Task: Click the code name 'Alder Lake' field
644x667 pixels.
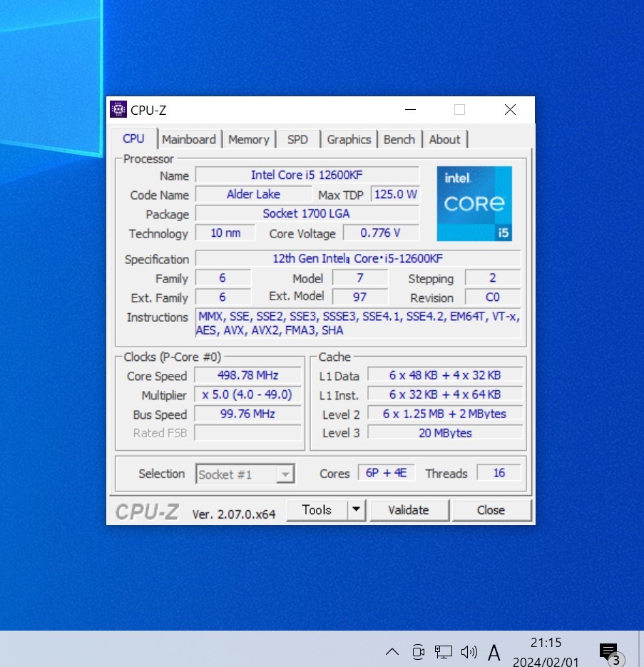Action: [x=253, y=195]
